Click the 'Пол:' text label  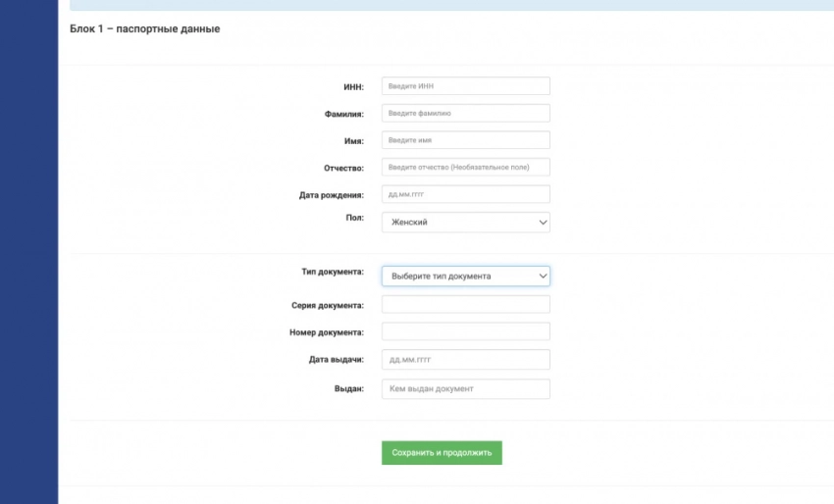coord(355,217)
